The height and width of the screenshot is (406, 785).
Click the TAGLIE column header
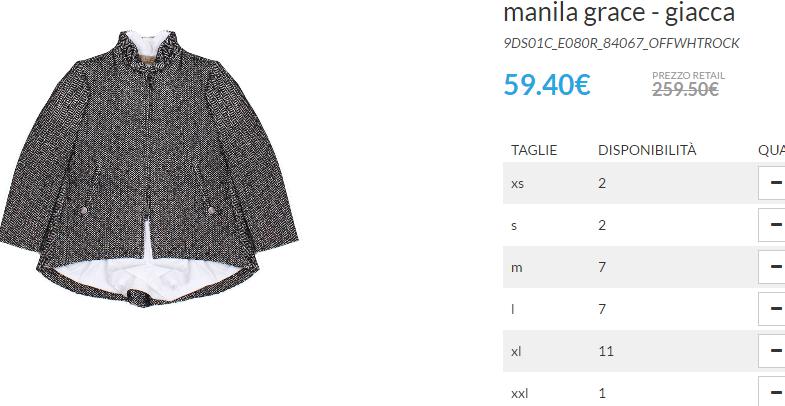534,150
